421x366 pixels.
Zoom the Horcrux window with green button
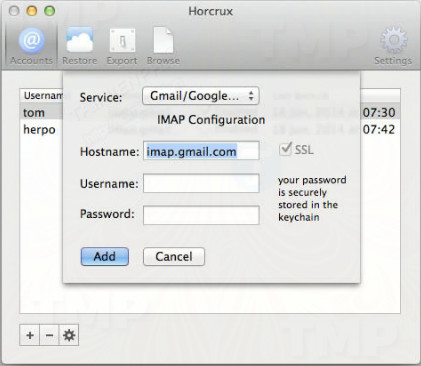tap(50, 11)
